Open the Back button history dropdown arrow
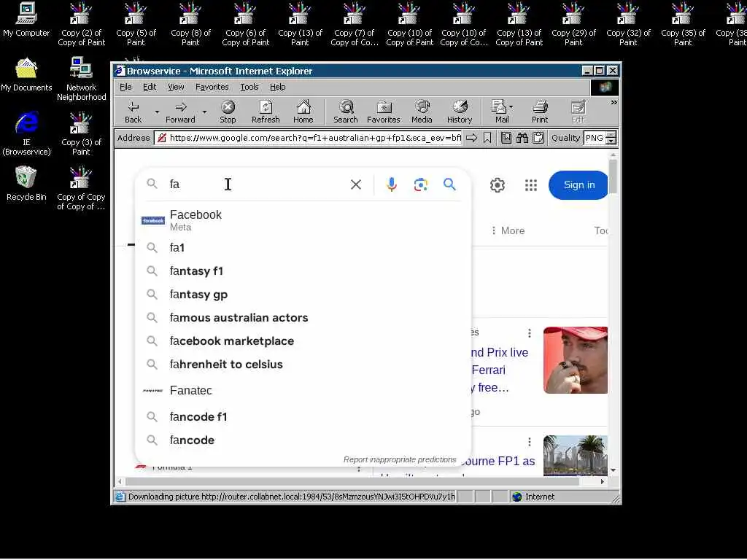 pos(157,112)
